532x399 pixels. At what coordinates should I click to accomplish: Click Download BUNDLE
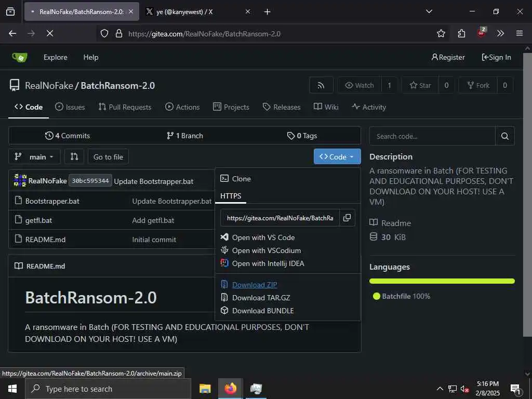(263, 311)
